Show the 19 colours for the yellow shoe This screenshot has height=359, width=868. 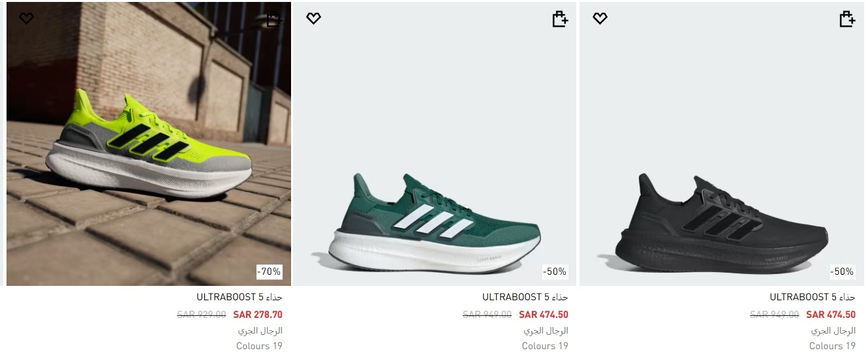[x=259, y=346]
